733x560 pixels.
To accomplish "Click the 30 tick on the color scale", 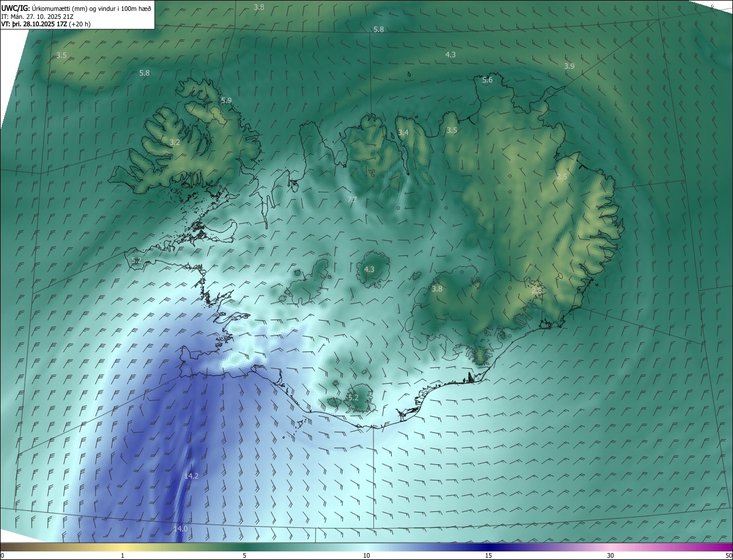I will point(610,555).
